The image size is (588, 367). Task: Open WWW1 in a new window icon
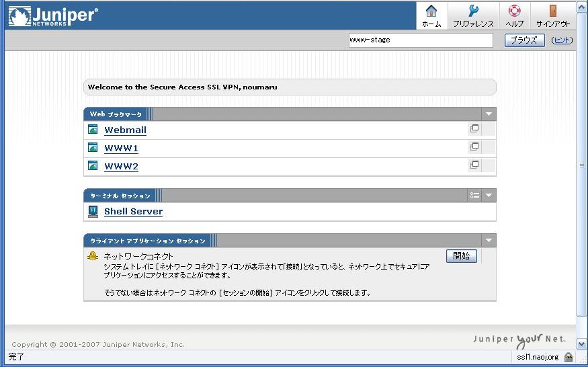[474, 147]
